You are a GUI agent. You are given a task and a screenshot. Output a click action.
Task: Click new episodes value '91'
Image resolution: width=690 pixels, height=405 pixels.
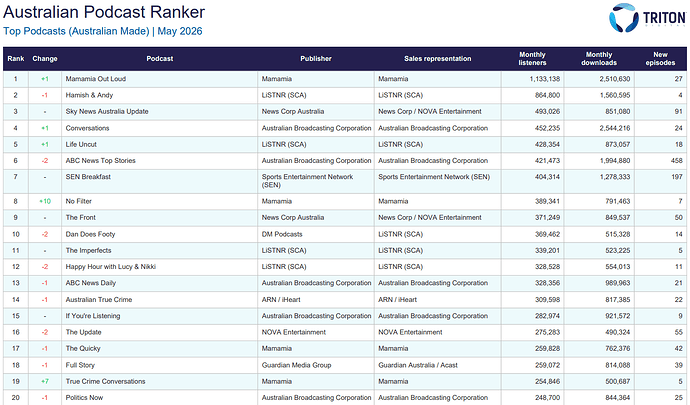(x=679, y=111)
